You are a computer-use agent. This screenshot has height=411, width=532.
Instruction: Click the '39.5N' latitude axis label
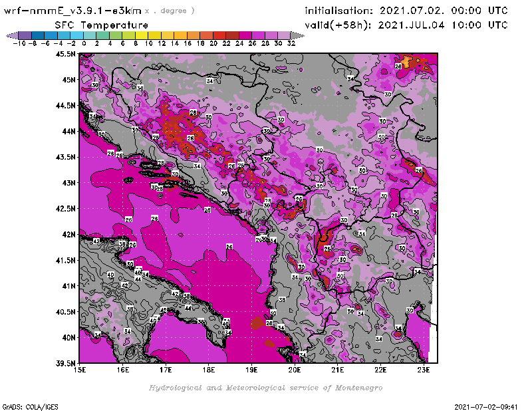tap(65, 364)
